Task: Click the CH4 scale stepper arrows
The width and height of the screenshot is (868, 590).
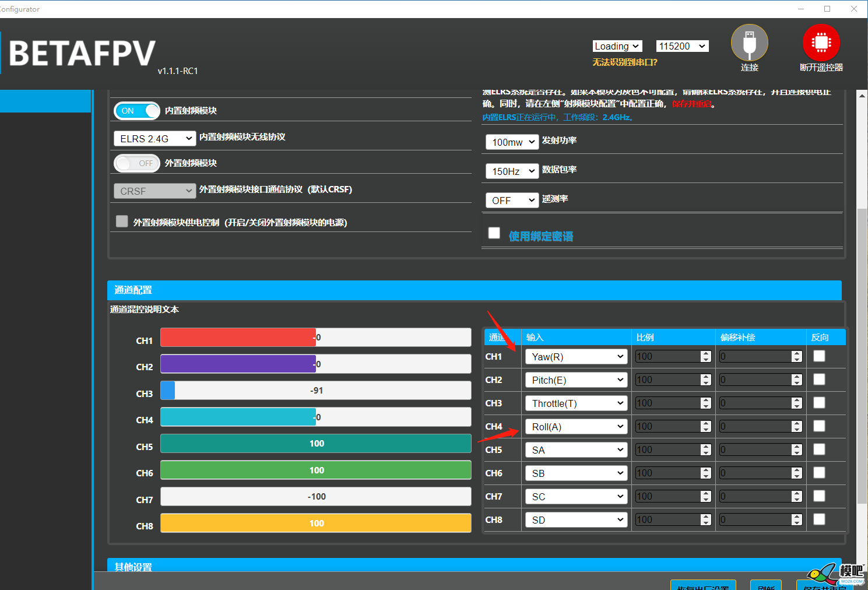Action: [706, 426]
